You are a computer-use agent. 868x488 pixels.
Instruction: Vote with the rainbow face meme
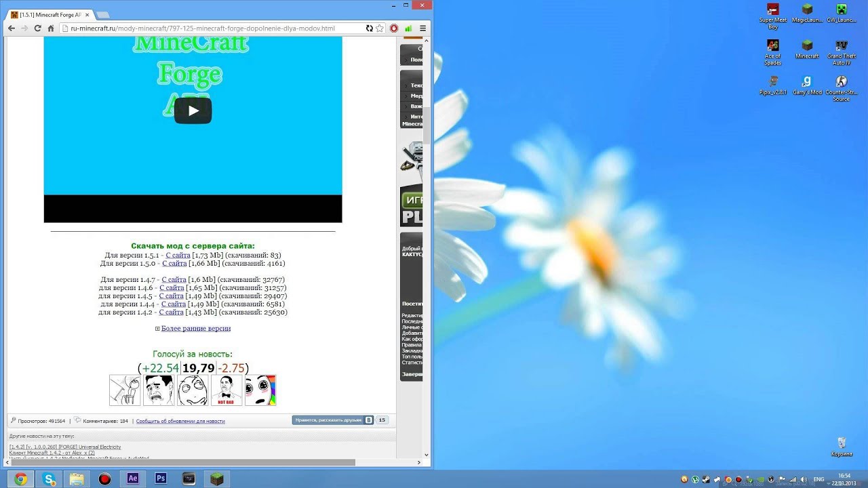click(x=260, y=390)
